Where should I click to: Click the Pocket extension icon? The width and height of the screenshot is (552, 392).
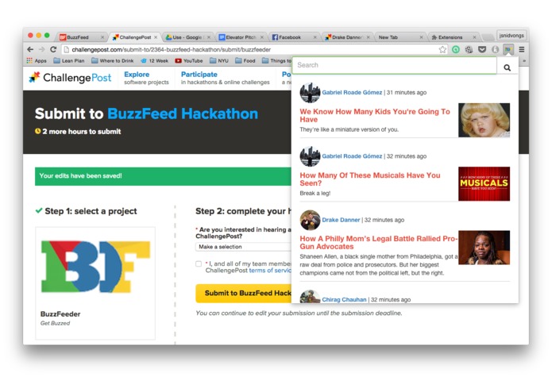[482, 49]
